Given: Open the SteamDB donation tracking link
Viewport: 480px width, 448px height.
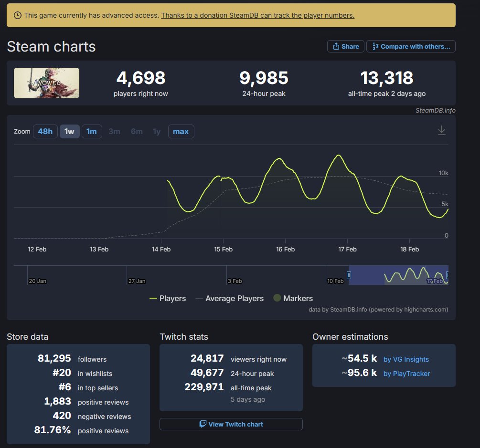Looking at the screenshot, I should 258,15.
